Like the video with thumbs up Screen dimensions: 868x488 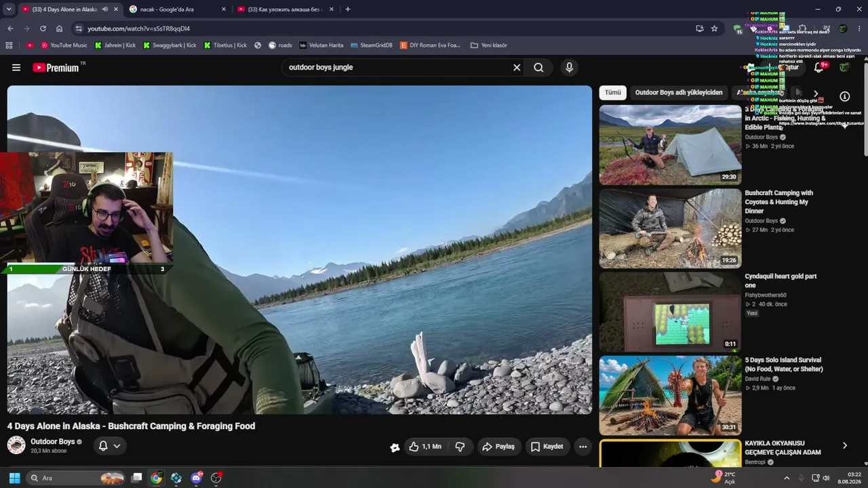point(425,447)
